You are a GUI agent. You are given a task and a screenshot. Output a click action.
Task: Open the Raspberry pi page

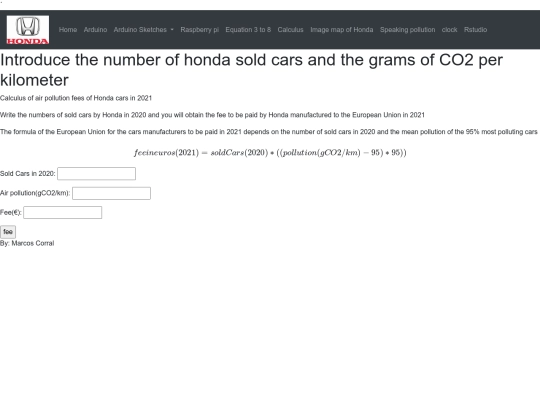pyautogui.click(x=200, y=30)
